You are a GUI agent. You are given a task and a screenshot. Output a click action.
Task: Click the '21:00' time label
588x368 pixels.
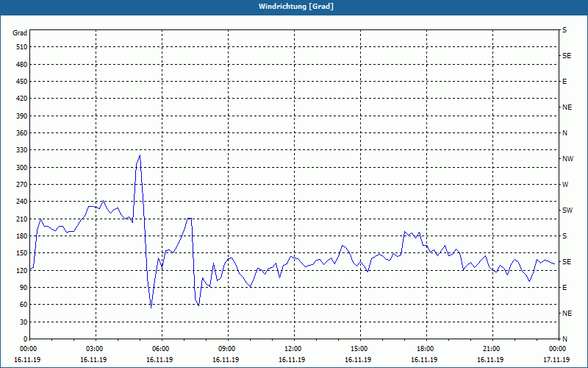click(492, 349)
